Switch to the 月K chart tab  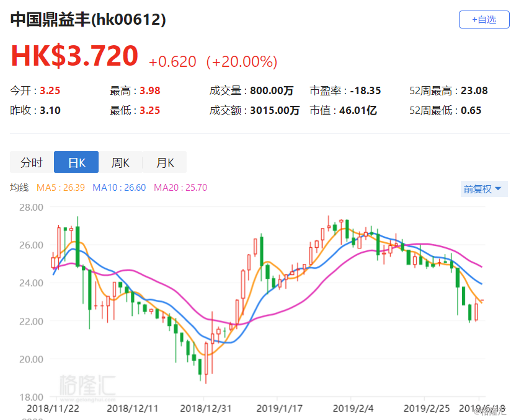[164, 162]
